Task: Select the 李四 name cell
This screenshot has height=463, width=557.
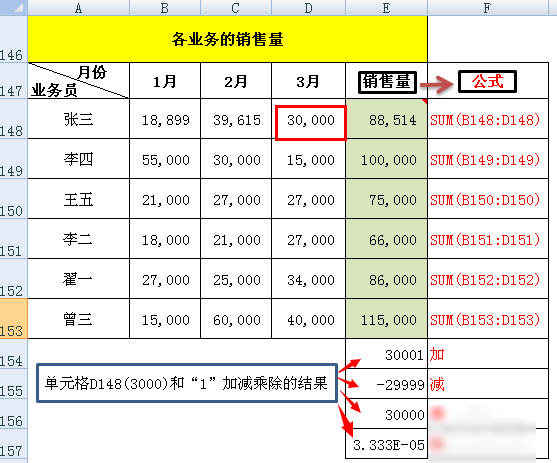Action: click(x=79, y=158)
